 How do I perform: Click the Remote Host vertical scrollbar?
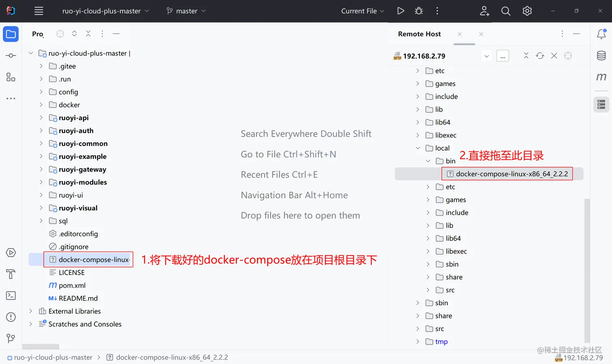click(587, 271)
